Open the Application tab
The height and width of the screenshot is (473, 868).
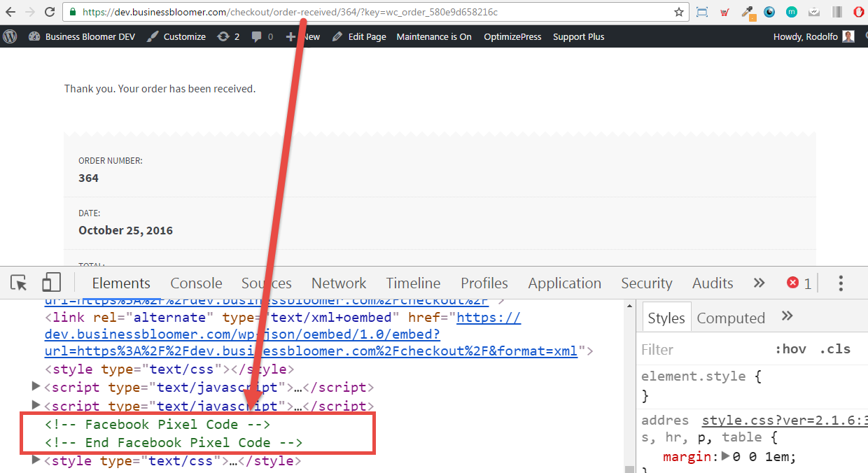point(564,283)
